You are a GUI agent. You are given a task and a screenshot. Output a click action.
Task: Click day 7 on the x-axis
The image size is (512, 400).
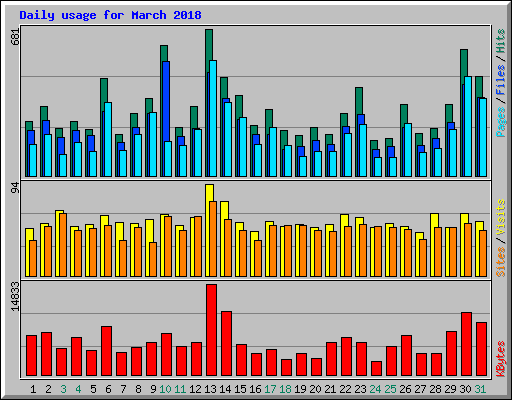[x=123, y=389]
